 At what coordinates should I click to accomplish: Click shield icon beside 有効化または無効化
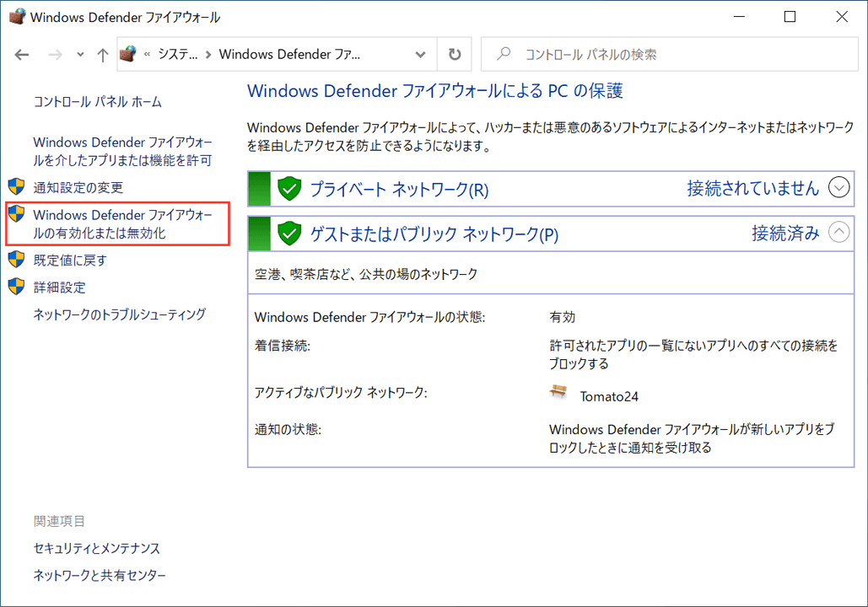point(17,213)
